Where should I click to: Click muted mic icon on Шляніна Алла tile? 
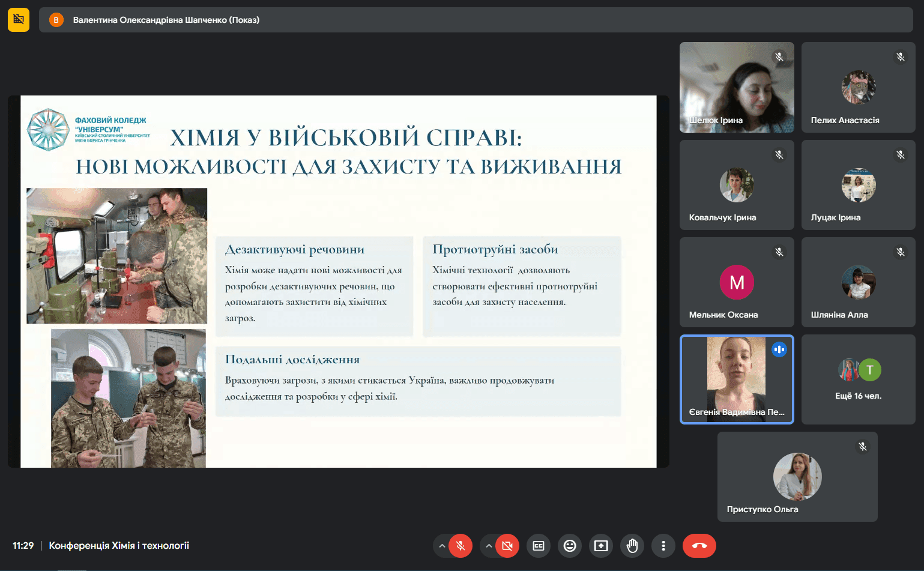coord(901,252)
